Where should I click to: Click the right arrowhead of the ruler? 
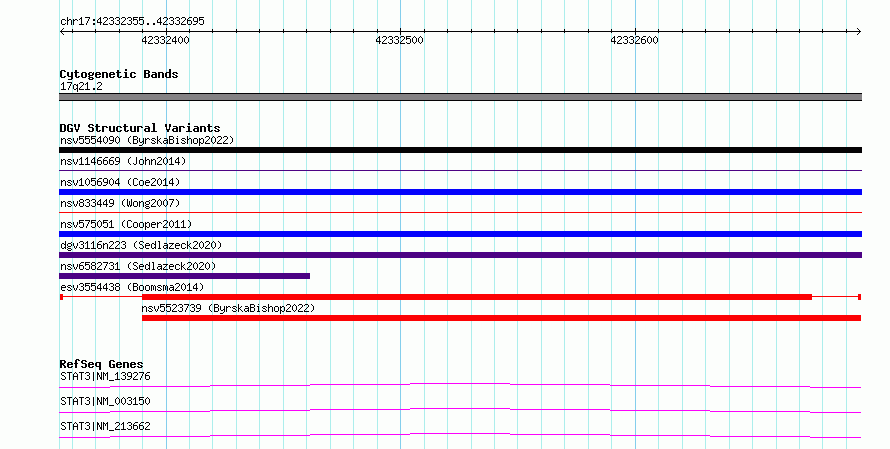(859, 32)
